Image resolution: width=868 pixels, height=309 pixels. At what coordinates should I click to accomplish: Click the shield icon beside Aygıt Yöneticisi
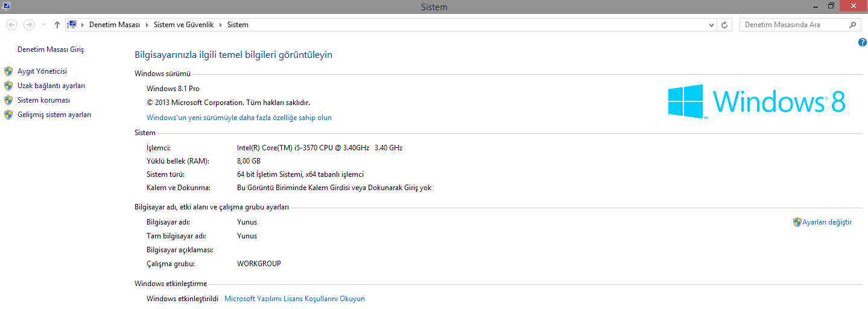coord(8,71)
